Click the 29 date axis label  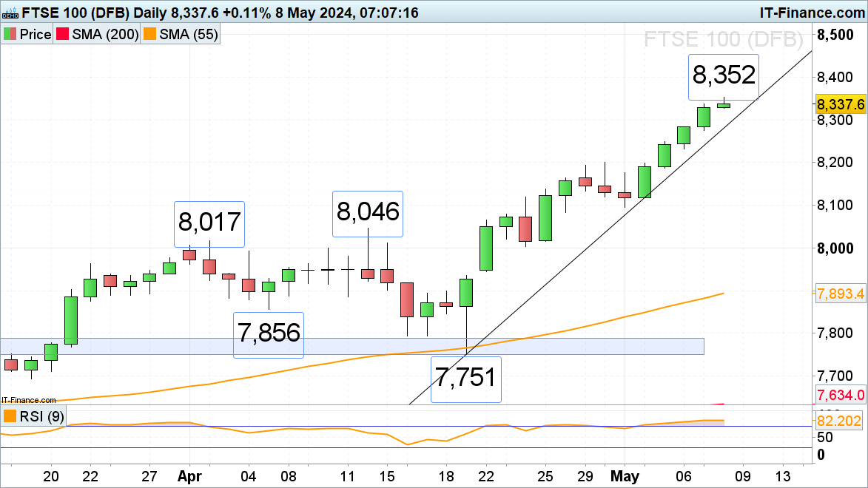click(585, 476)
